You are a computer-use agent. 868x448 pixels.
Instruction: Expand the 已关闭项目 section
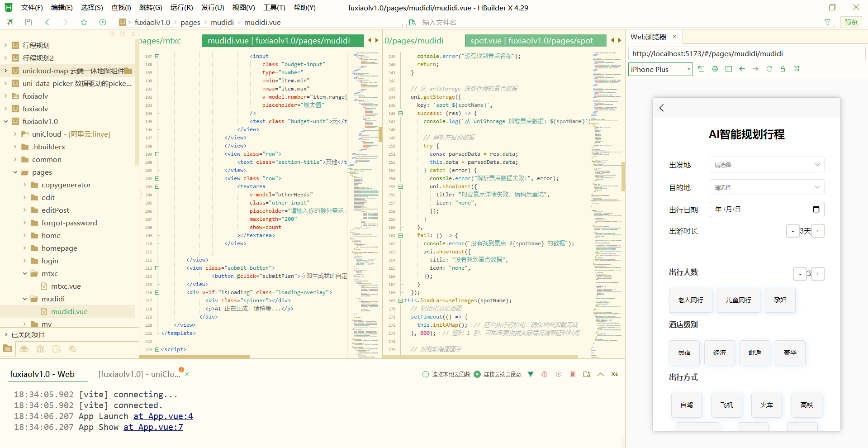click(x=6, y=334)
